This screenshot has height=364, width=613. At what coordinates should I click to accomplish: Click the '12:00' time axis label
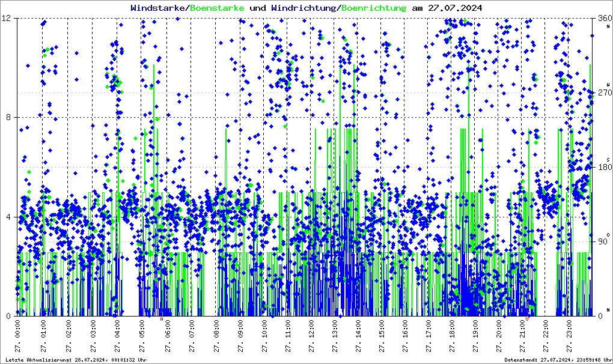(x=311, y=330)
